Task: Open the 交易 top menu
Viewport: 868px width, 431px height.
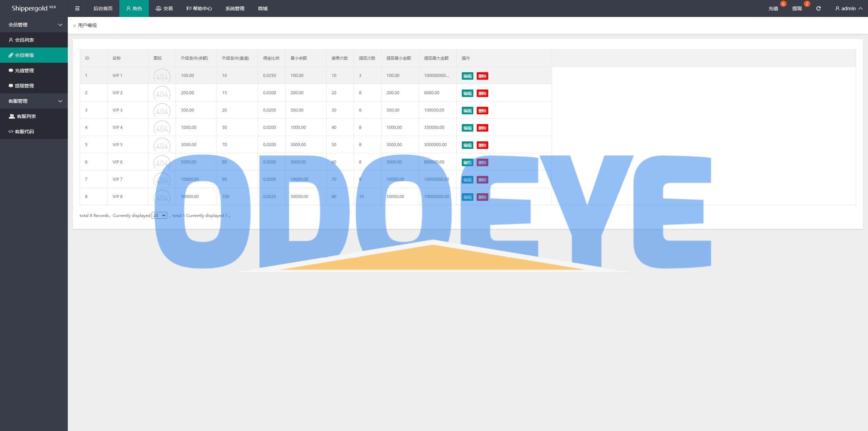Action: 164,8
